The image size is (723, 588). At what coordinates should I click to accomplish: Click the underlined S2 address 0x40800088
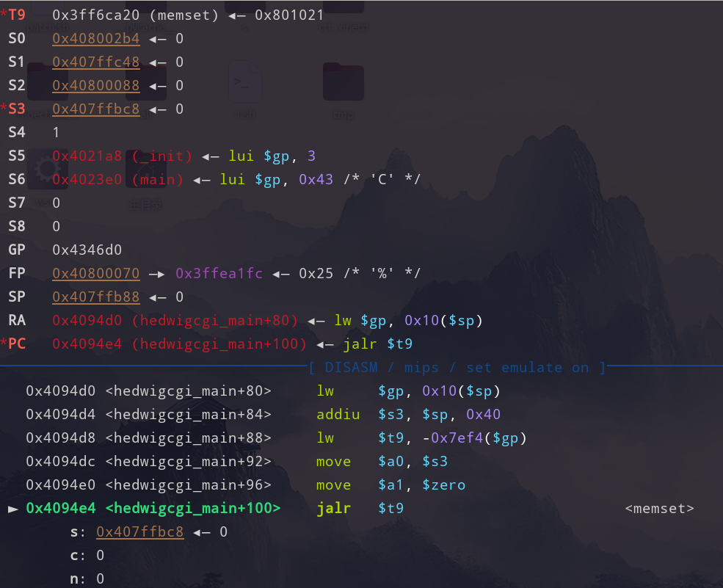point(95,85)
